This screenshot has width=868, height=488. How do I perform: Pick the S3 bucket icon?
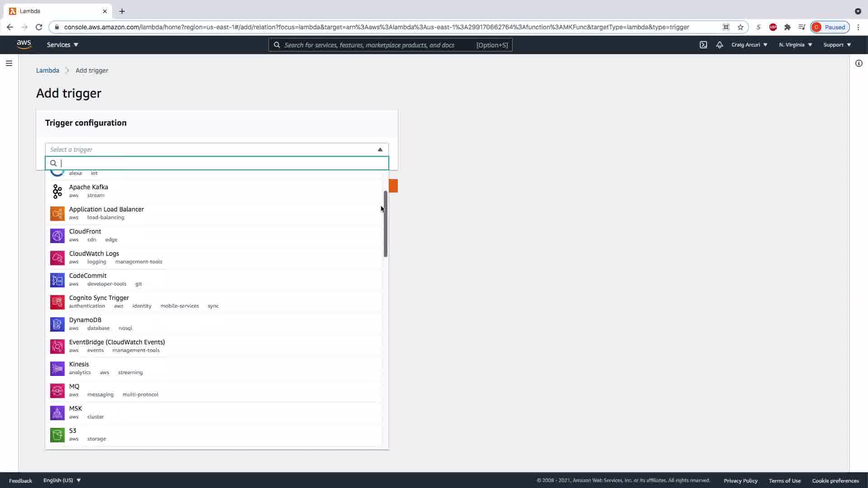point(57,435)
